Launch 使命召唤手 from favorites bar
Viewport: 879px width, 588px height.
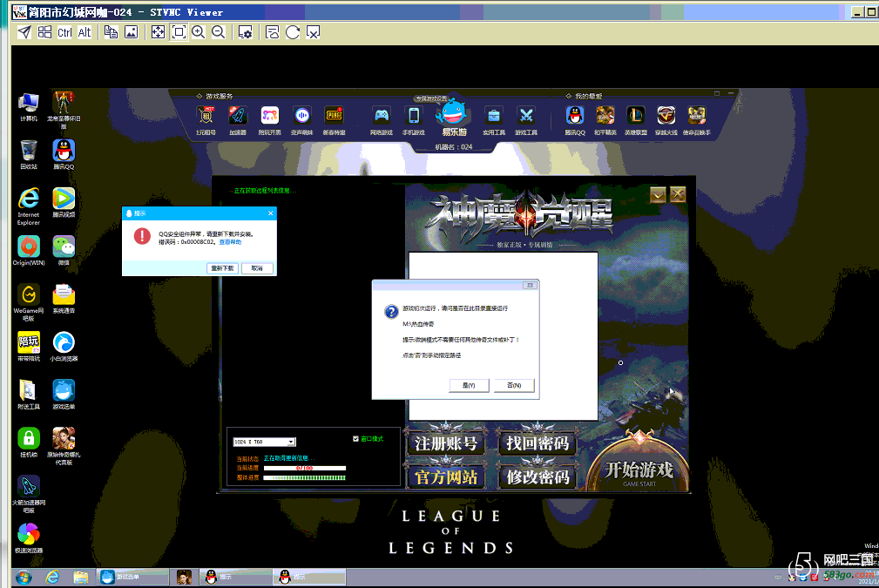pos(697,120)
